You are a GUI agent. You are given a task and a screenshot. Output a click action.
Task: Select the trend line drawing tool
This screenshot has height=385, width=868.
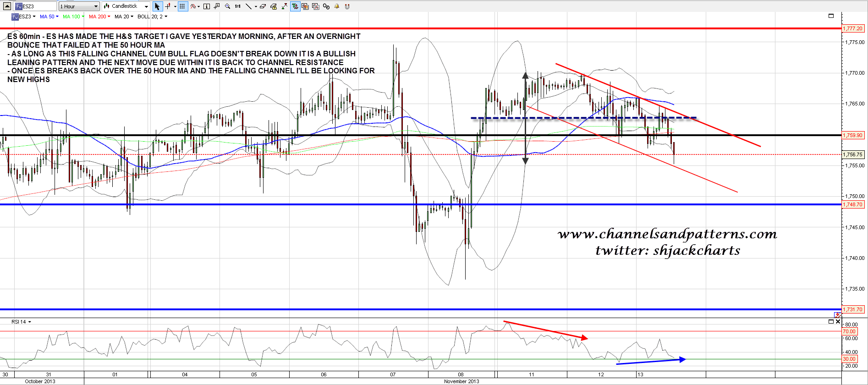click(x=248, y=6)
